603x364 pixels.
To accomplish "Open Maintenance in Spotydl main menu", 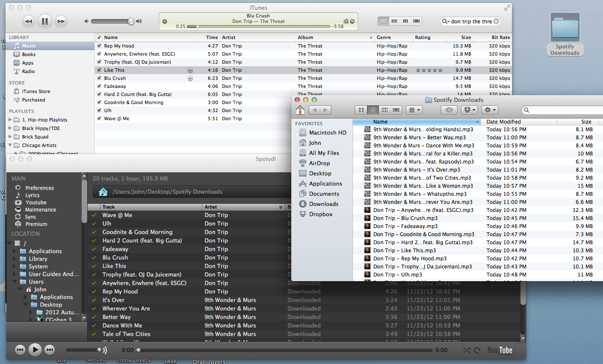I will tap(40, 210).
